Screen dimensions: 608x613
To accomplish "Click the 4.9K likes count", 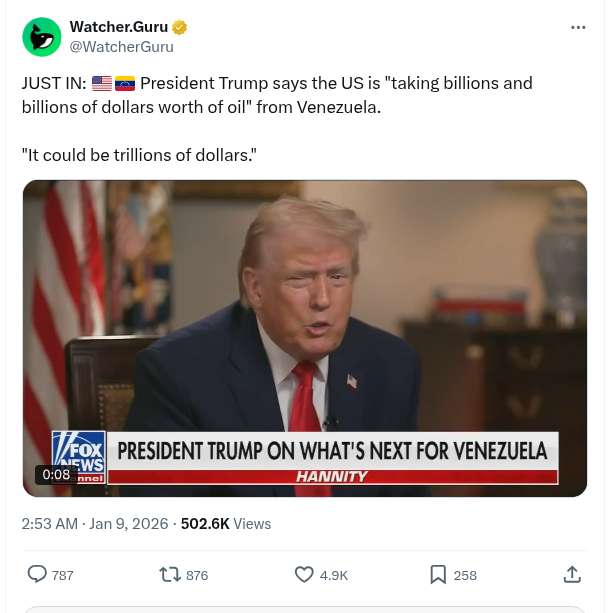I will pos(334,575).
